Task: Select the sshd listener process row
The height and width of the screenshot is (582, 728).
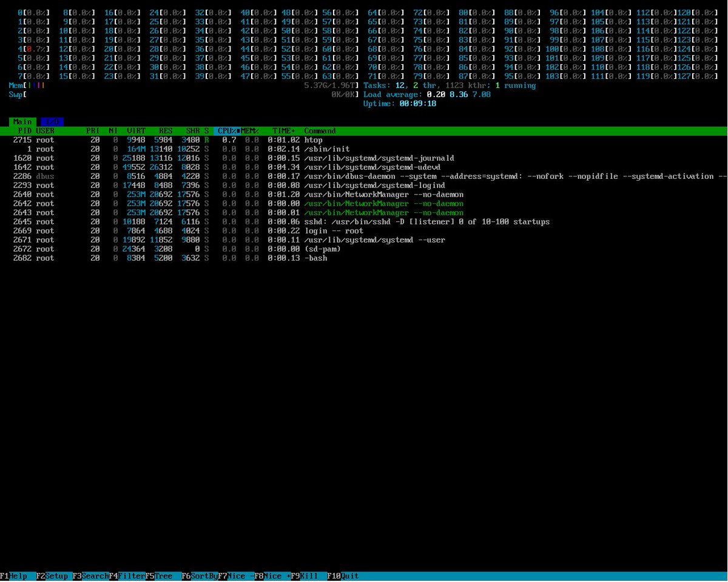Action: coord(364,222)
